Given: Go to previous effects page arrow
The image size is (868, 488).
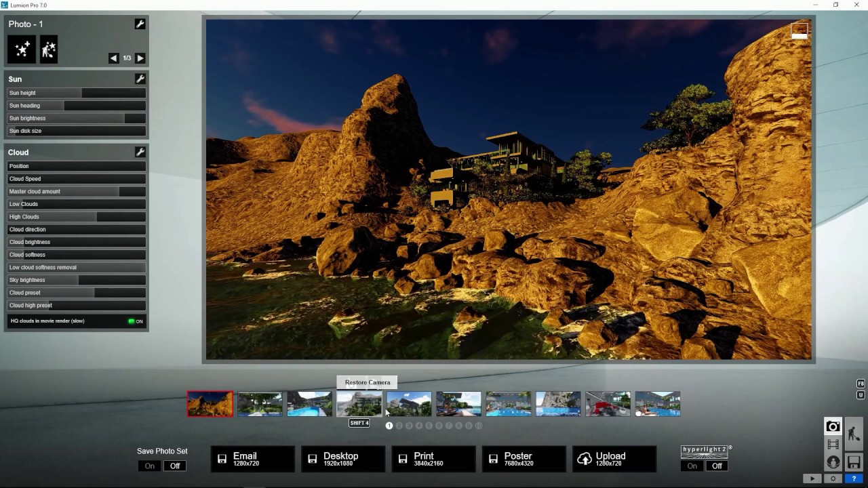Looking at the screenshot, I should (x=114, y=58).
